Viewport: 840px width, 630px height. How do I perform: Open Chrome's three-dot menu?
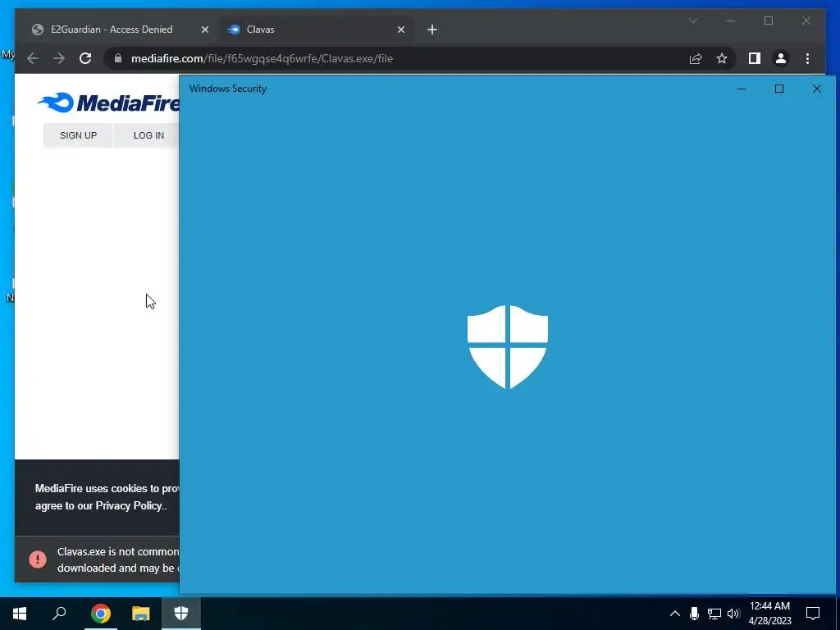[x=807, y=58]
